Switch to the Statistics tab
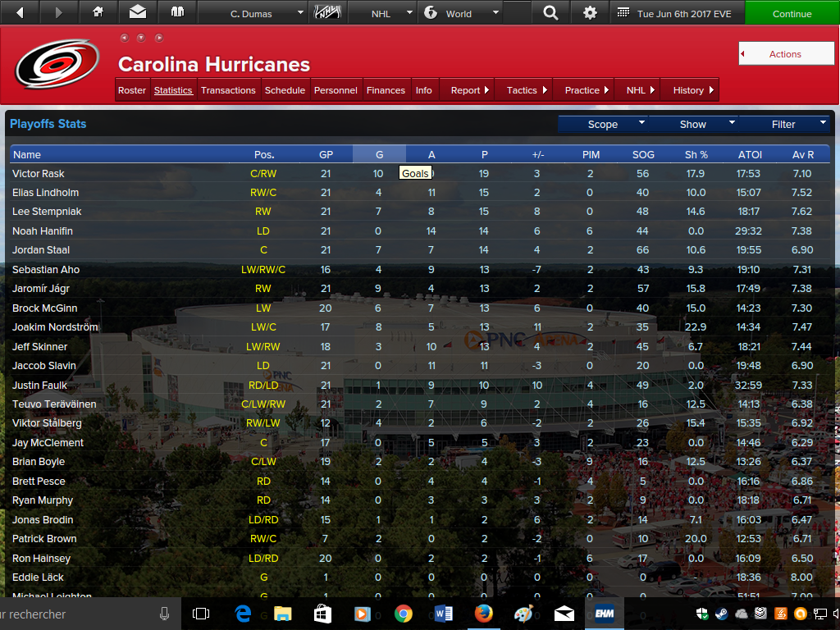840x630 pixels. coord(173,90)
